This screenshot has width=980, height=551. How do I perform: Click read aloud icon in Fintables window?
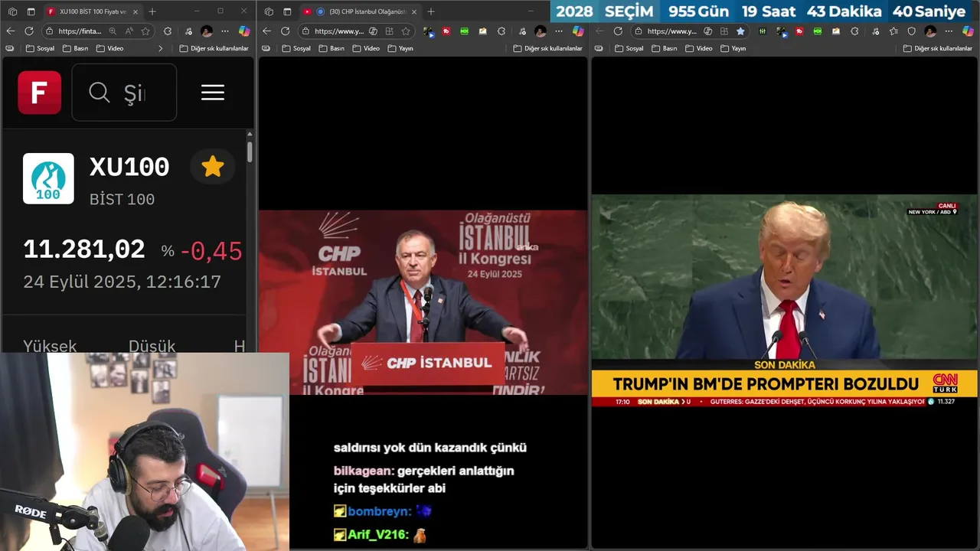pyautogui.click(x=129, y=31)
